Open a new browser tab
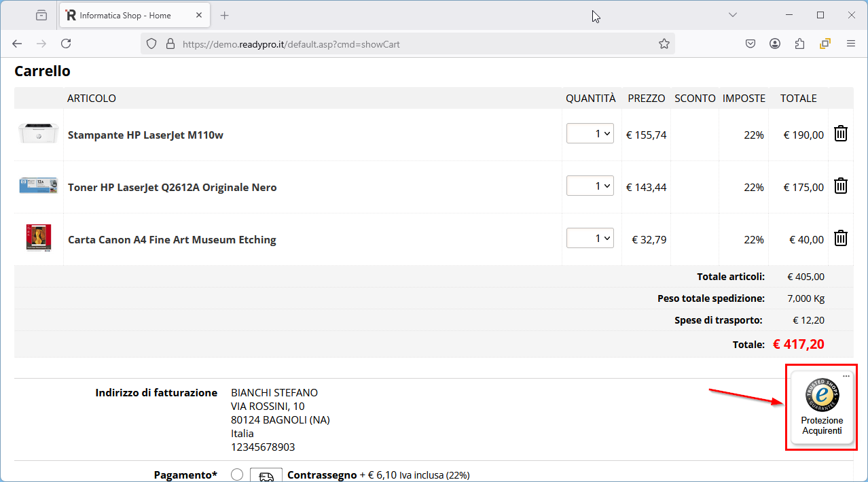 (225, 15)
